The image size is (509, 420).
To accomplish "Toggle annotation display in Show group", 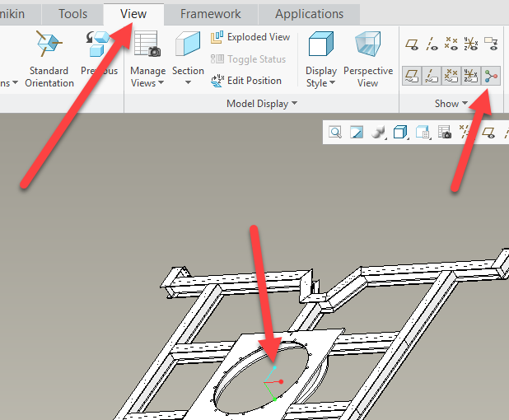I will tap(491, 44).
